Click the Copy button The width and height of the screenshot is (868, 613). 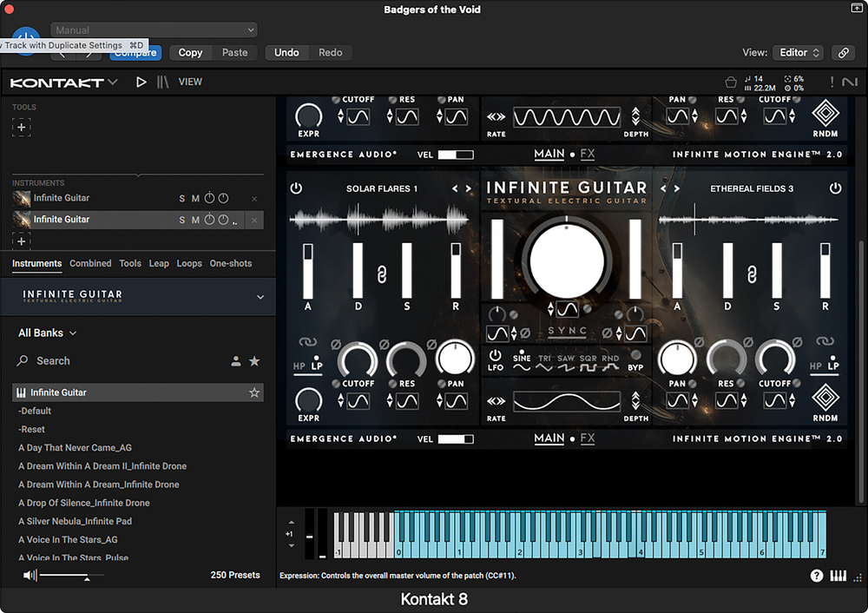[x=190, y=53]
